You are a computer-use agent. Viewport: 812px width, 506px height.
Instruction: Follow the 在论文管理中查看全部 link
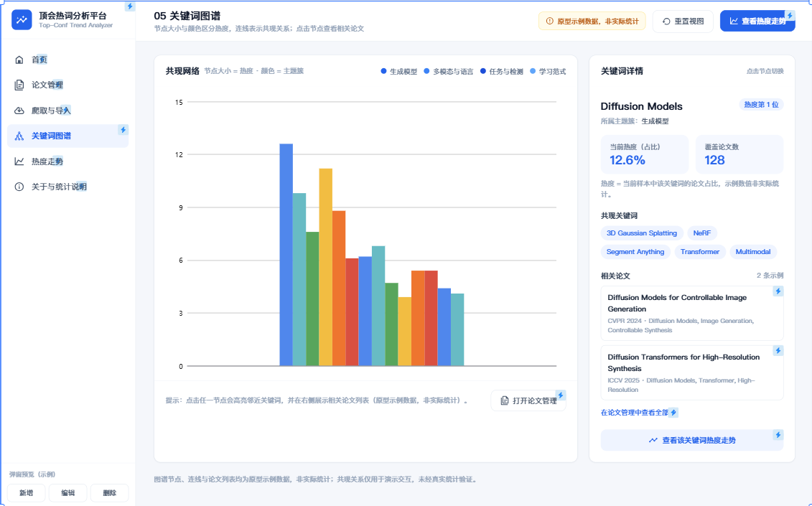point(635,413)
